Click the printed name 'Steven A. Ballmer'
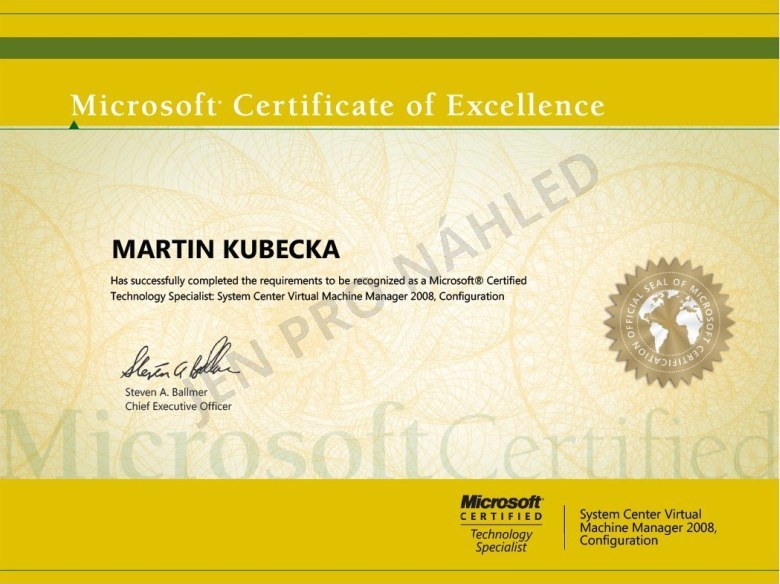 [166, 392]
